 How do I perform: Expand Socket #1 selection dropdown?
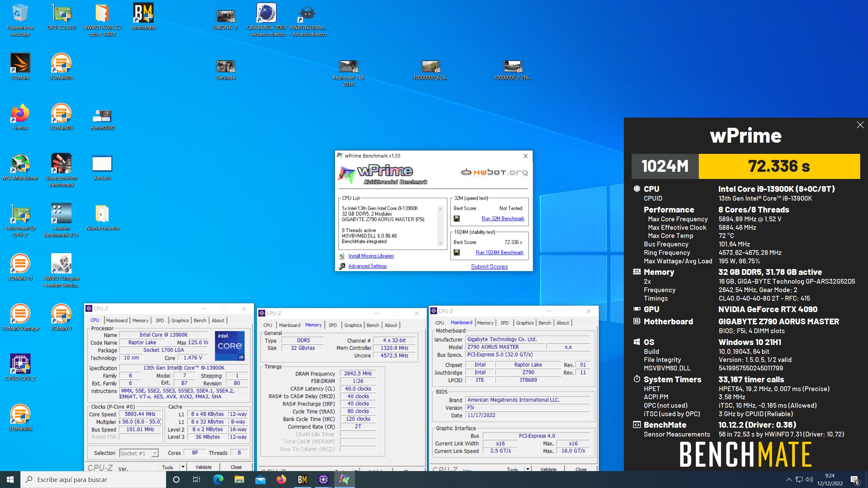click(155, 453)
